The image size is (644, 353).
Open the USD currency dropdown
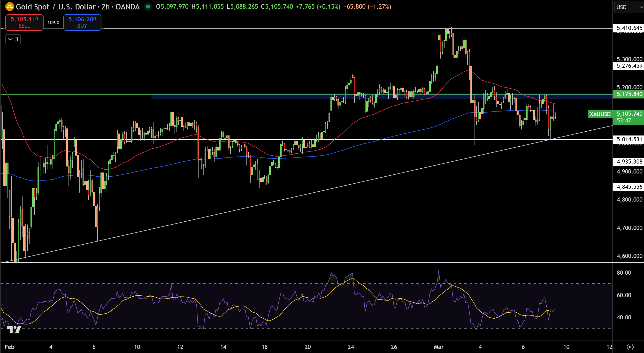click(629, 7)
